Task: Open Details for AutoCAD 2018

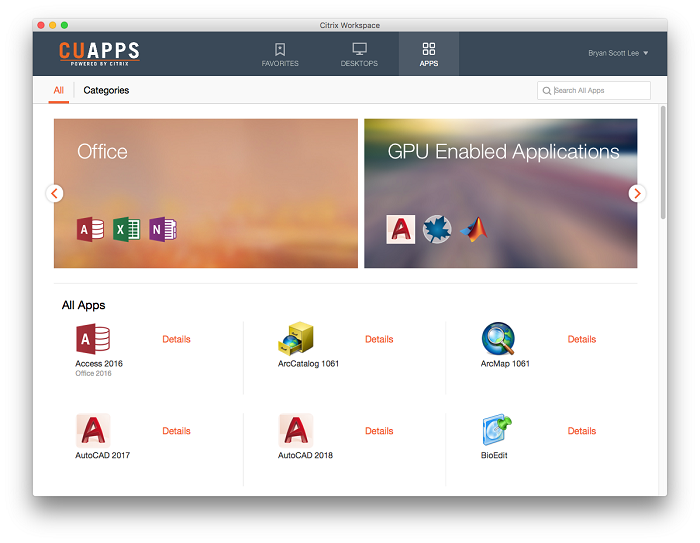Action: tap(379, 431)
